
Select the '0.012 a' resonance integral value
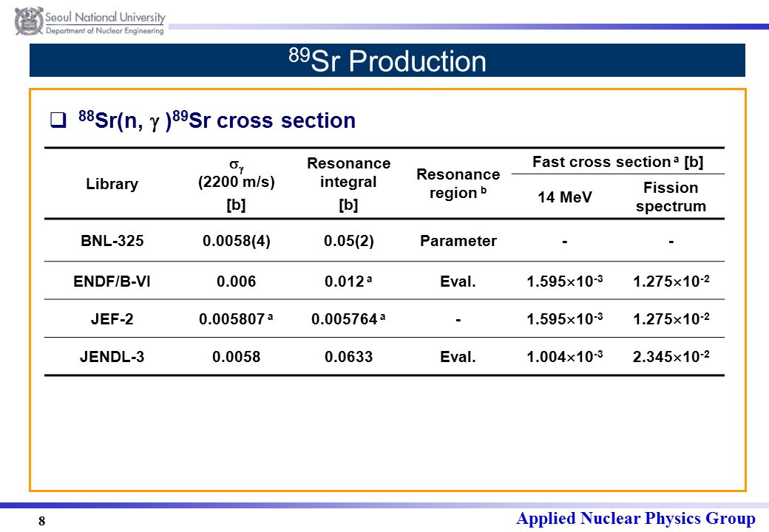[348, 282]
